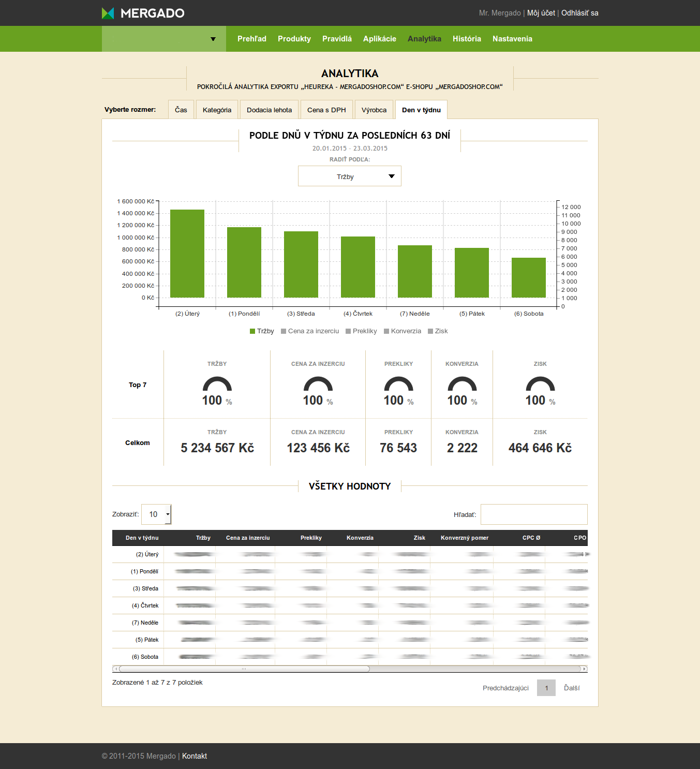Open the Kontakt footer link
The image size is (700, 769).
(x=195, y=756)
